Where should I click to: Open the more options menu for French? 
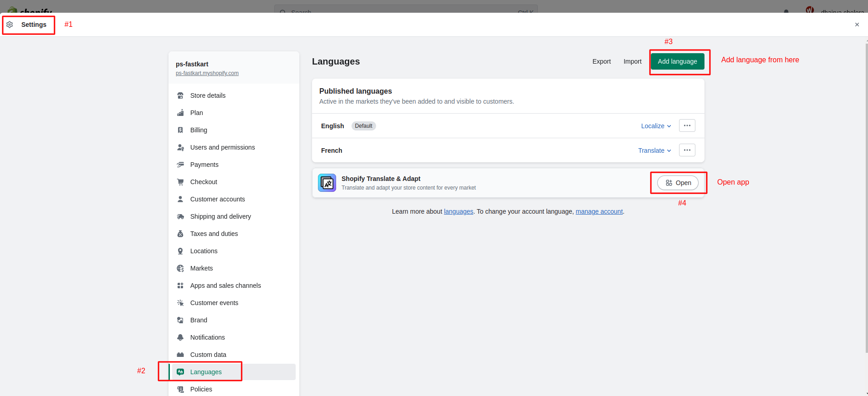(687, 150)
